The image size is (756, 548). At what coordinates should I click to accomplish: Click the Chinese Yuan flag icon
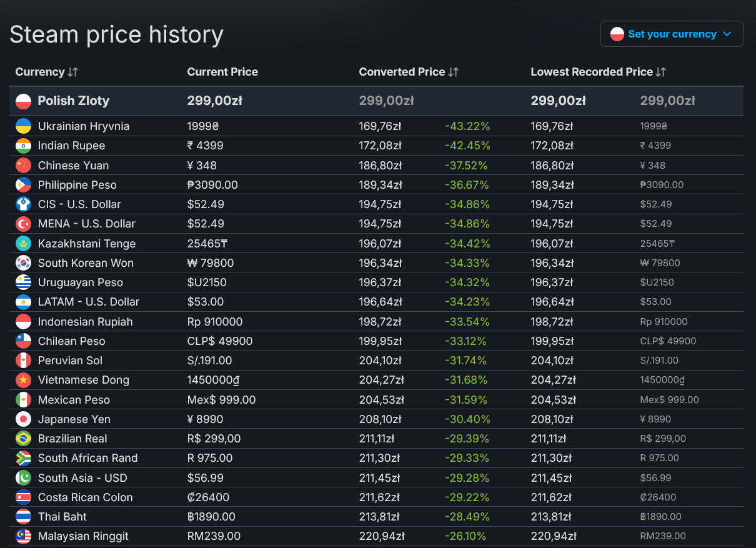(23, 166)
